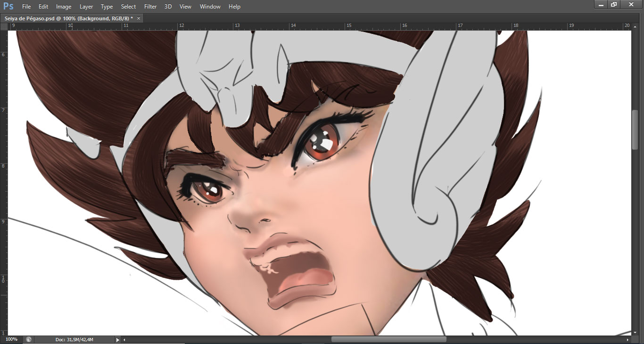The height and width of the screenshot is (344, 644).
Task: Open the Window menu
Action: pos(210,7)
